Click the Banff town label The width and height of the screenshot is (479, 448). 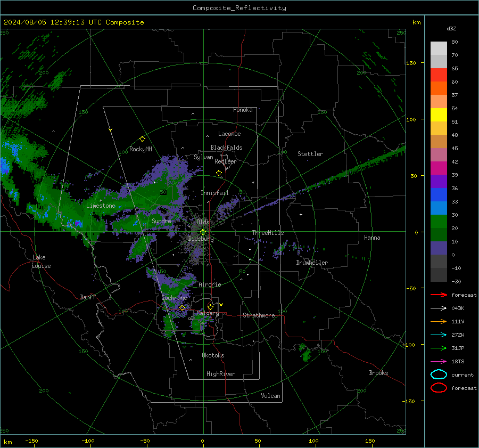(x=88, y=297)
